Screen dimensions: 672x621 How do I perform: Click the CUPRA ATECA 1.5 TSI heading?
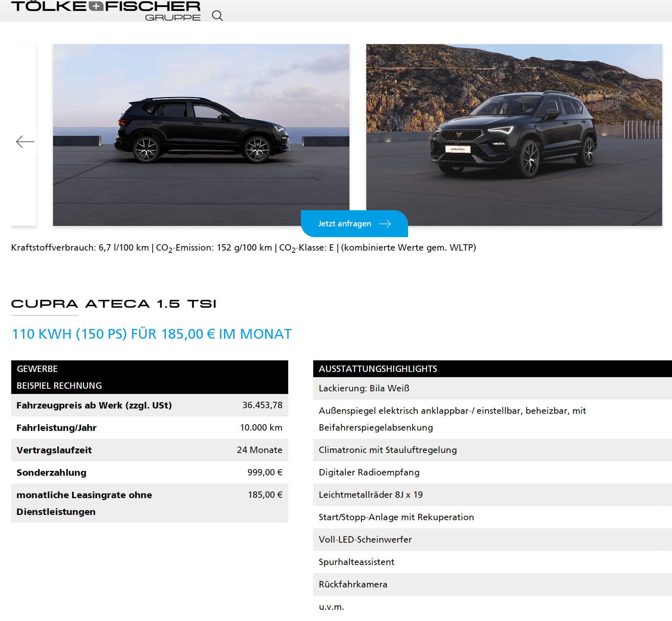(114, 304)
